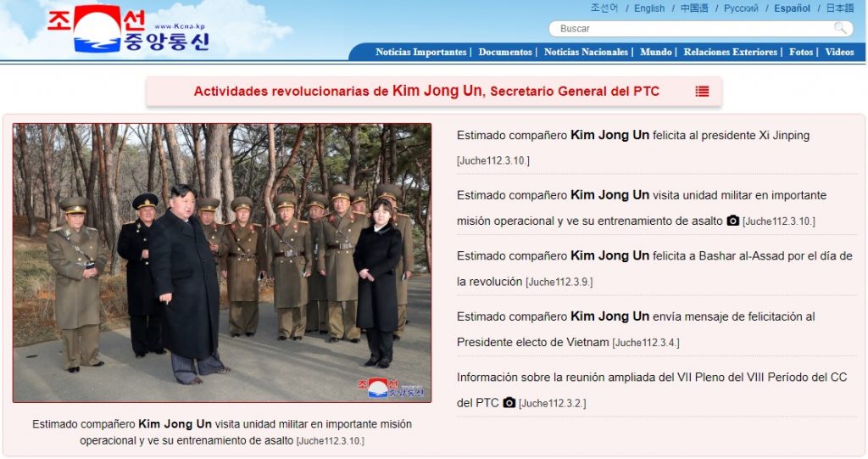Switch language to Русский
The height and width of the screenshot is (459, 868).
point(741,8)
